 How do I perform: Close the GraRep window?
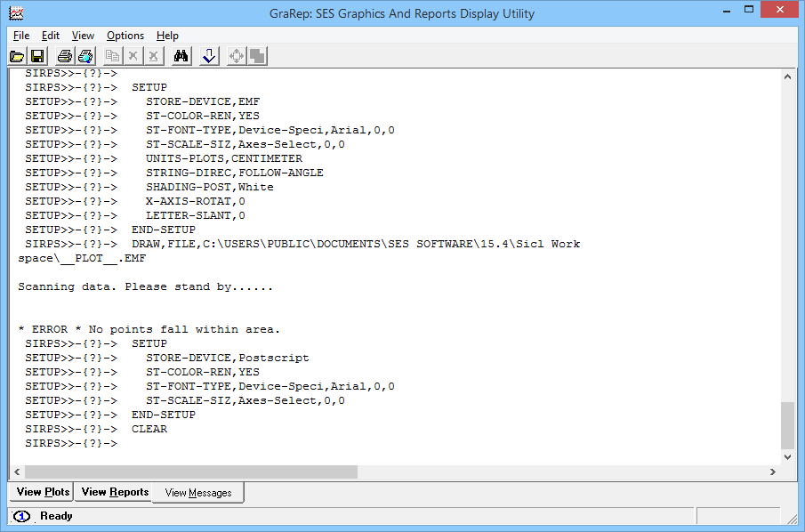(780, 9)
